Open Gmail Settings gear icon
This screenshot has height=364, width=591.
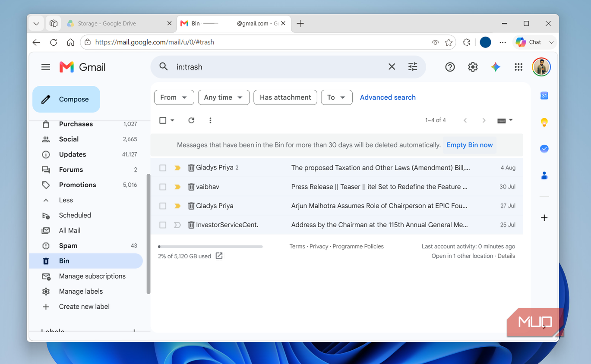pyautogui.click(x=473, y=67)
